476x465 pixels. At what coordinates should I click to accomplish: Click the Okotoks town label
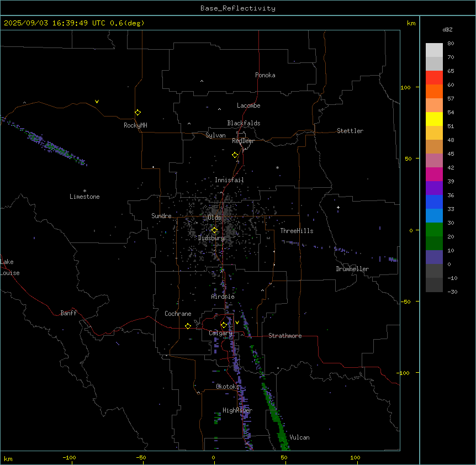click(228, 387)
